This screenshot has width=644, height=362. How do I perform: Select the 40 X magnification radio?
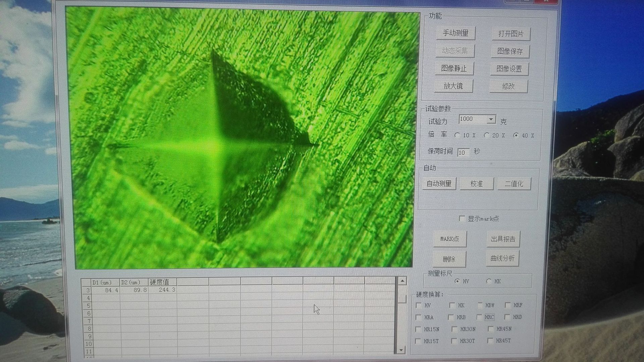pyautogui.click(x=516, y=135)
